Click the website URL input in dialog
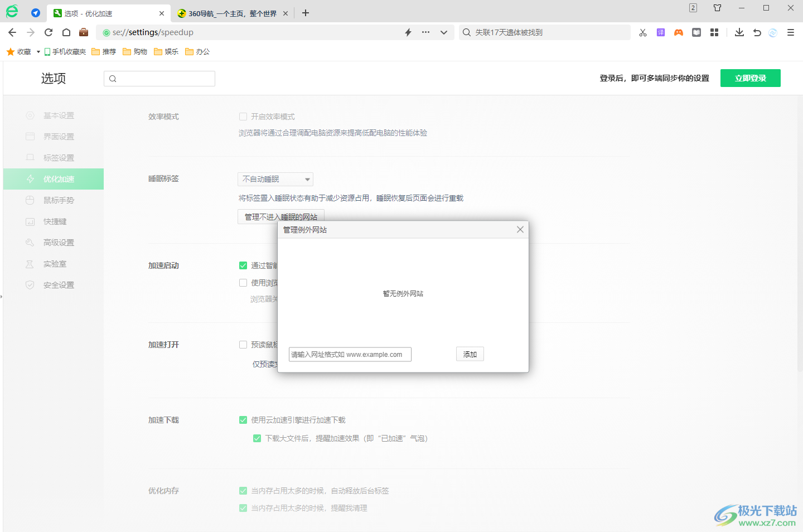The image size is (803, 532). click(x=350, y=355)
